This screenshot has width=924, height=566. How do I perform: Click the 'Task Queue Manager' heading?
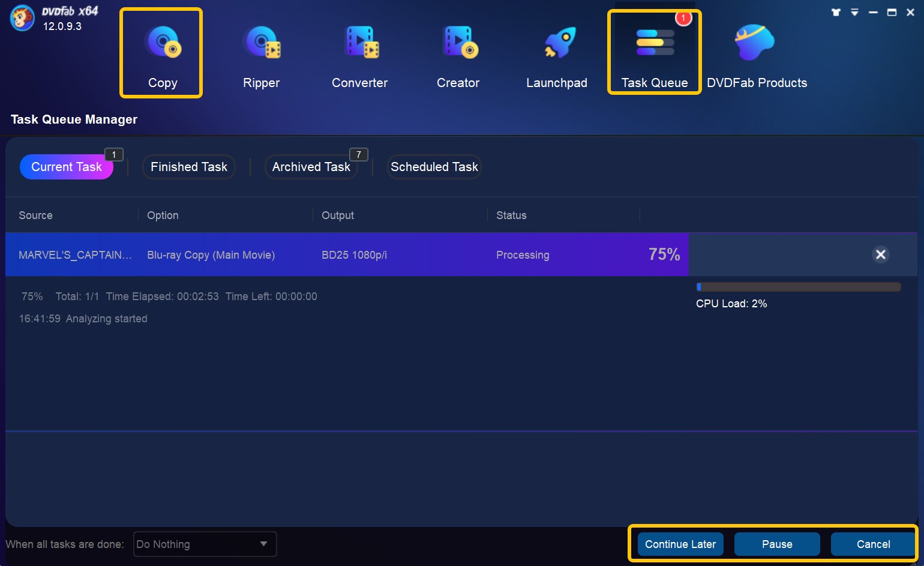coord(74,119)
